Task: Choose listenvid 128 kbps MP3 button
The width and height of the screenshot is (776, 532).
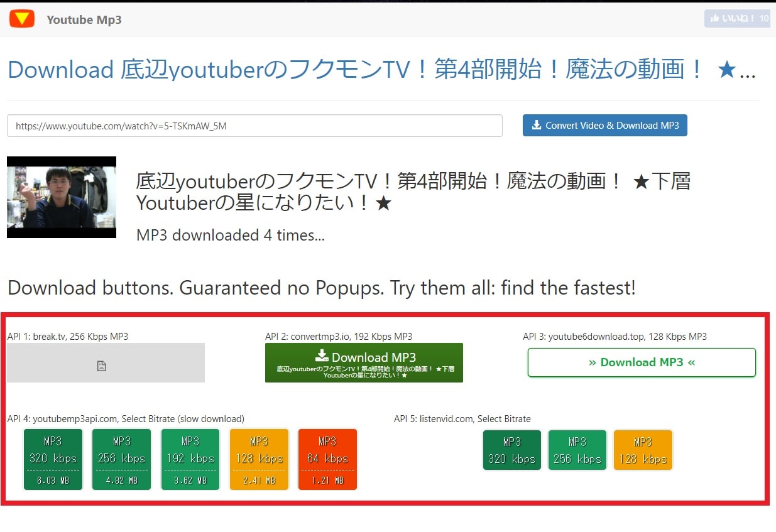Action: (x=643, y=450)
